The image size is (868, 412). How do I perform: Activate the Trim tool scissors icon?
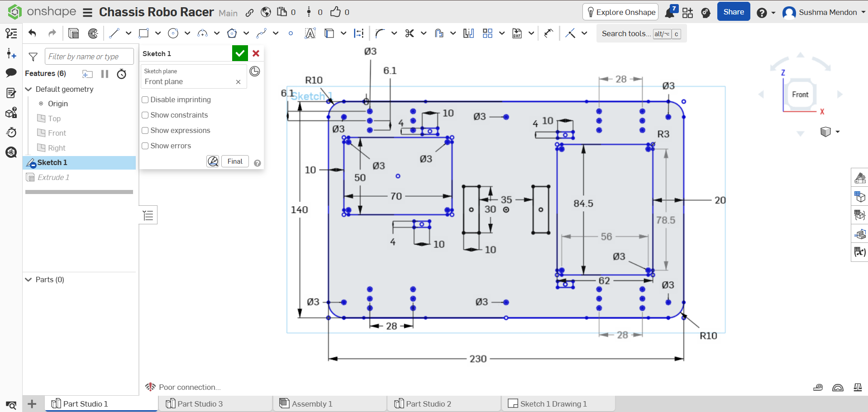pyautogui.click(x=410, y=33)
